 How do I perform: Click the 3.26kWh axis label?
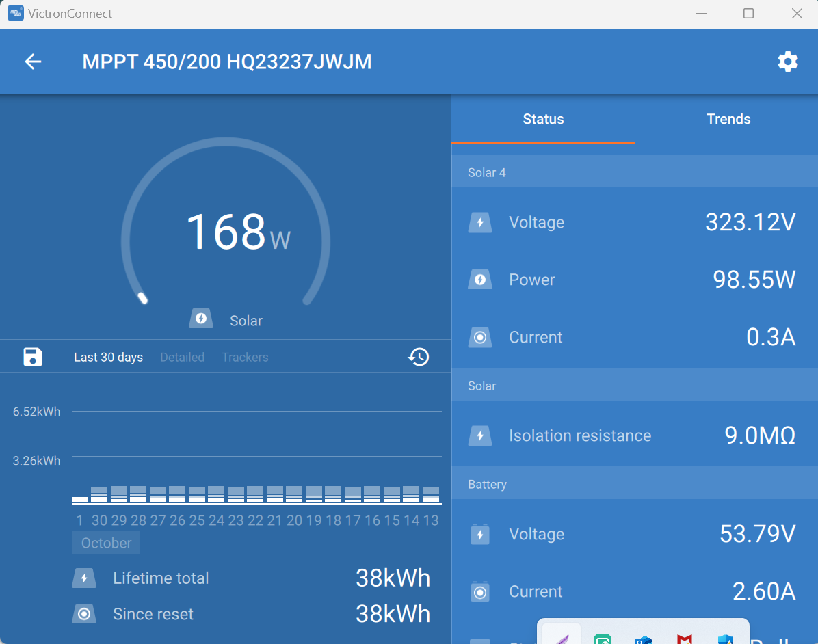[x=36, y=461]
